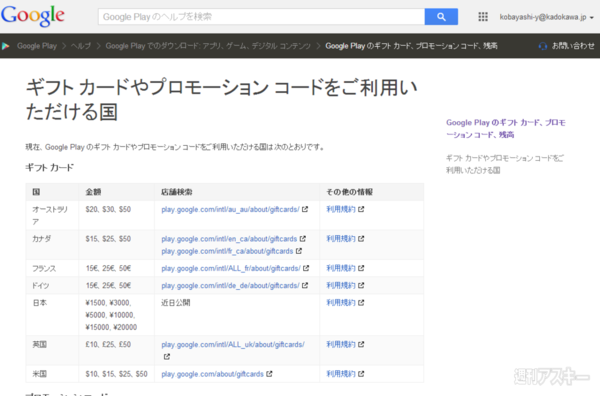
Task: Open the ALL_uk giftcards link for UK
Action: (x=233, y=344)
